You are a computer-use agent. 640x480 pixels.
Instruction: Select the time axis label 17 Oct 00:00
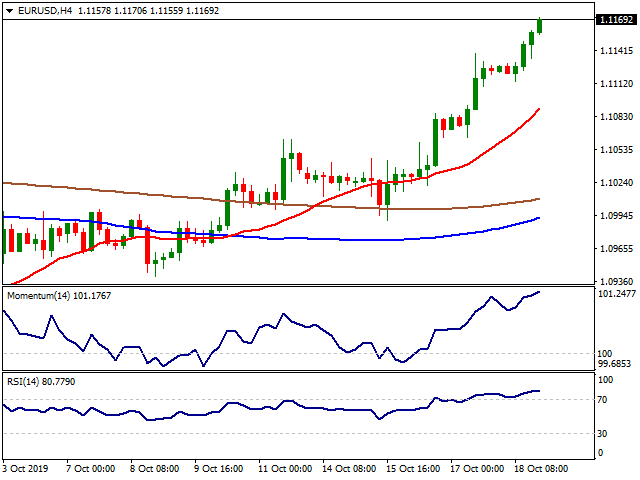coord(477,469)
